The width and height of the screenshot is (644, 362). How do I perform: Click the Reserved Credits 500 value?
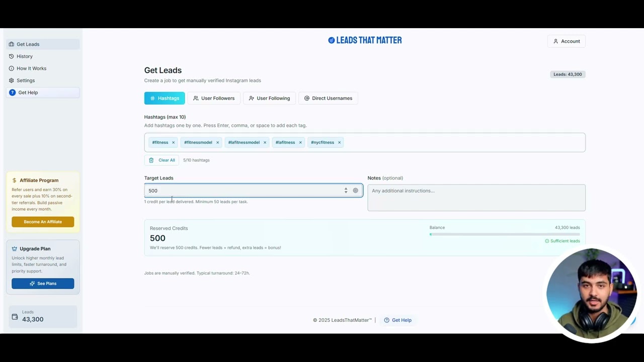tap(157, 238)
